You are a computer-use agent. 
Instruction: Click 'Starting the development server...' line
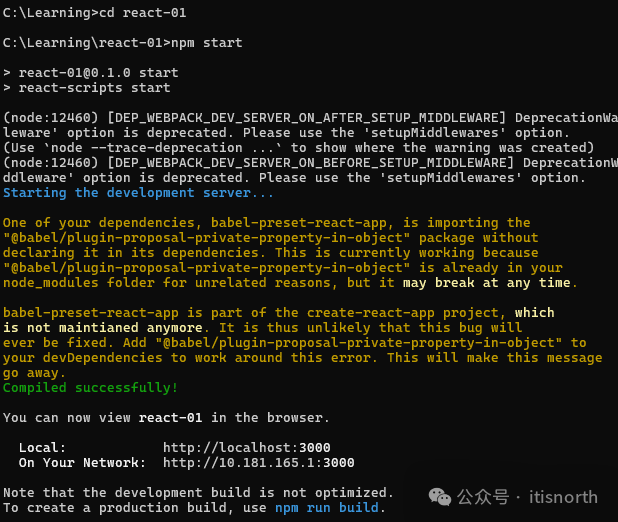click(138, 192)
